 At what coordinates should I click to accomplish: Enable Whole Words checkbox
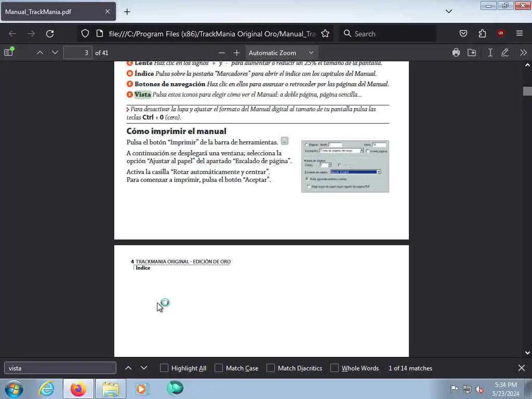[x=335, y=368]
